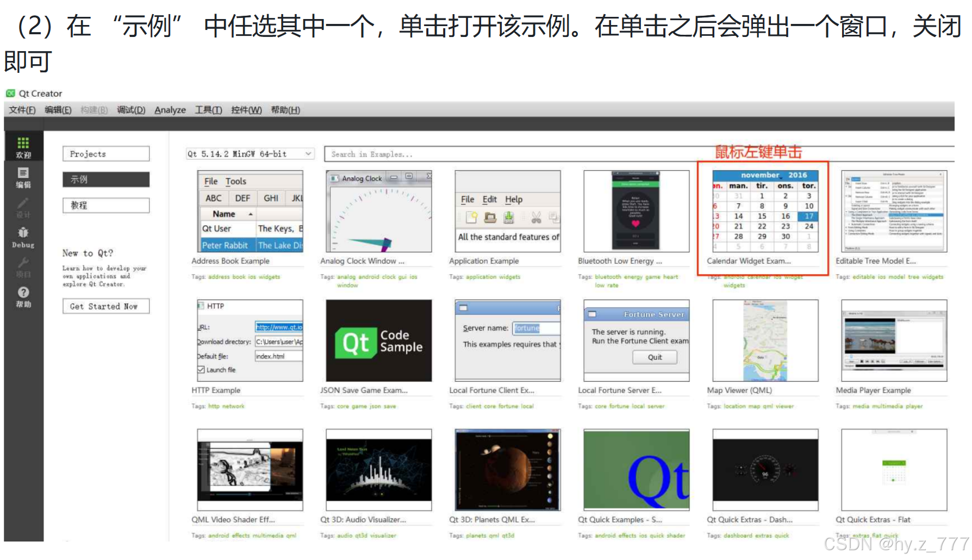Open the Address Book Example thumbnail
Viewport: 972px width, 560px height.
250,211
